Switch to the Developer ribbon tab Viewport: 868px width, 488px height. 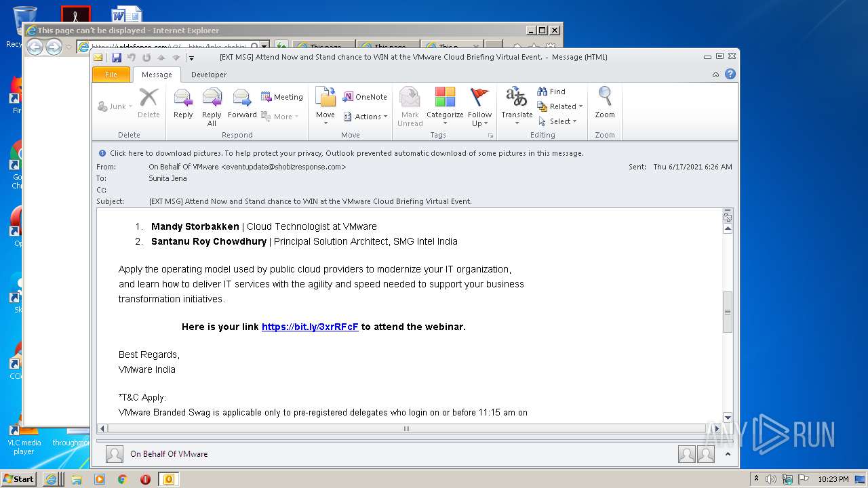[x=209, y=75]
